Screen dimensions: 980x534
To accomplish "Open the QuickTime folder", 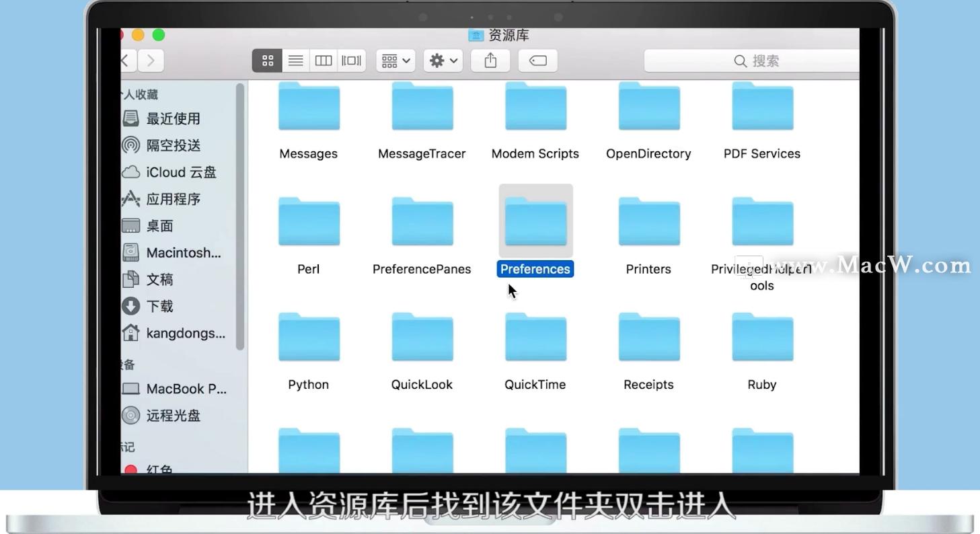I will coord(535,337).
